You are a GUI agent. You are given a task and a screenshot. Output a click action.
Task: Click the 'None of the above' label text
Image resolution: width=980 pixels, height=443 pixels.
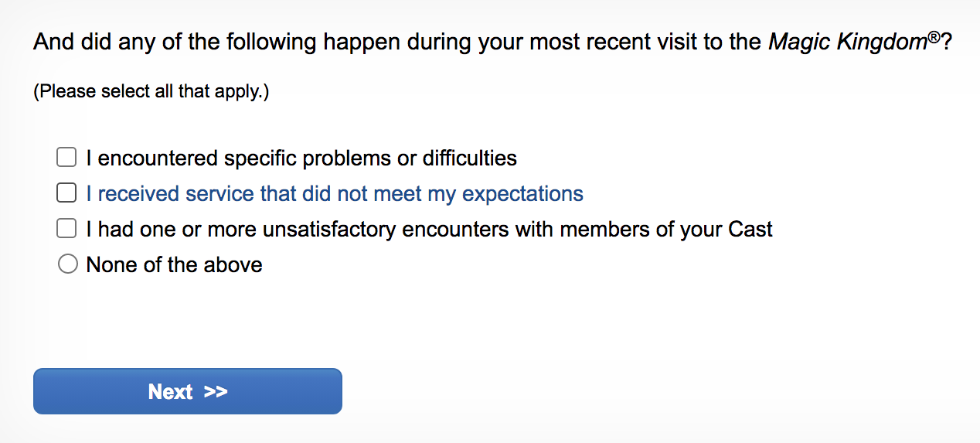pyautogui.click(x=174, y=265)
